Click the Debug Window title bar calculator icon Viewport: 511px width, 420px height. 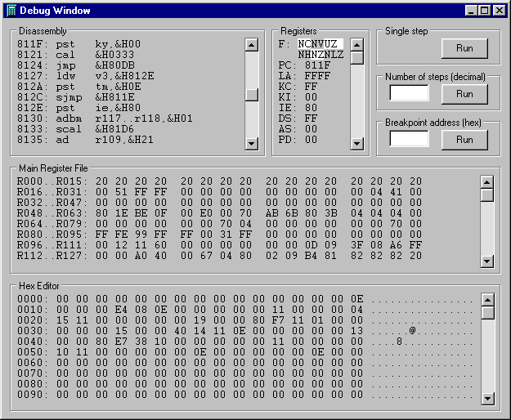[x=11, y=11]
